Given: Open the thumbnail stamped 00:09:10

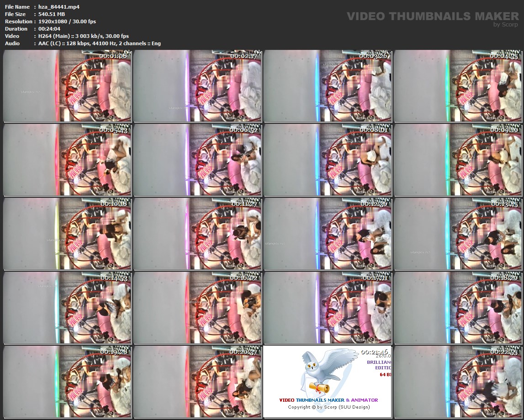Looking at the screenshot, I should click(x=458, y=160).
